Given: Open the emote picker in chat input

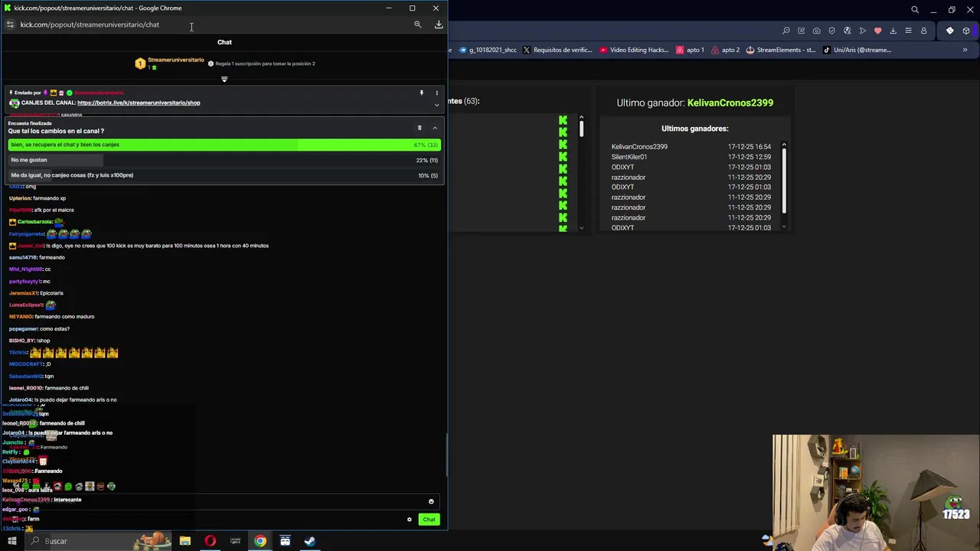Looking at the screenshot, I should (x=431, y=502).
